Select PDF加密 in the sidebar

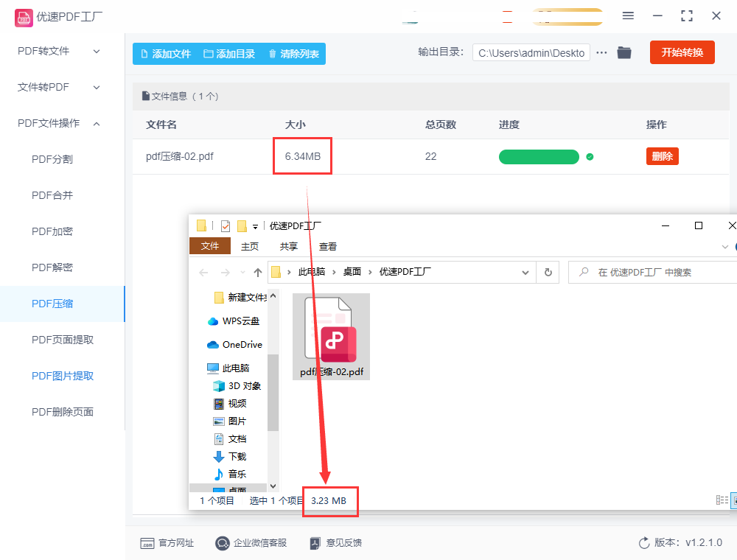pos(52,231)
